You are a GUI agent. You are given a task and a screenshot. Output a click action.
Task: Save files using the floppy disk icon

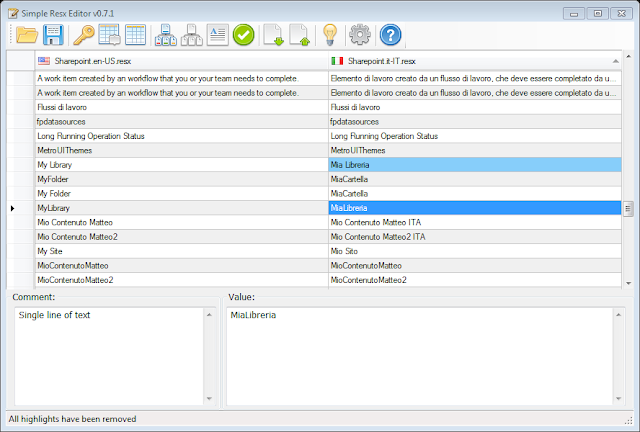point(53,35)
